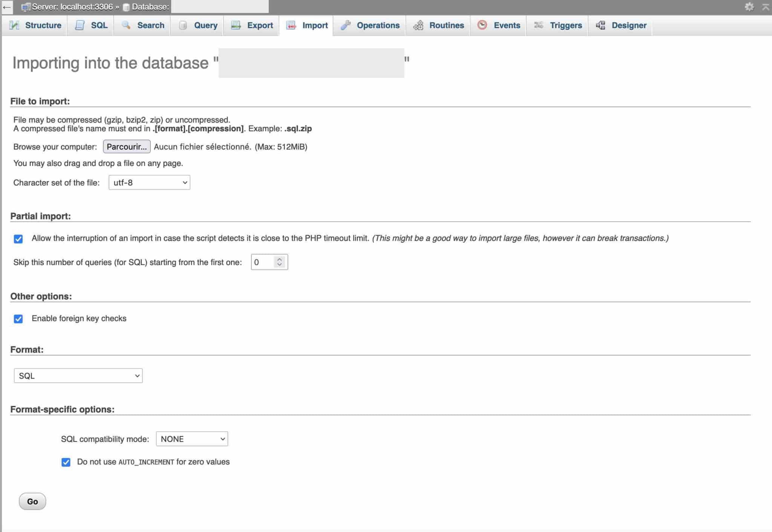Open the Format dropdown set to SQL
772x532 pixels.
tap(78, 376)
